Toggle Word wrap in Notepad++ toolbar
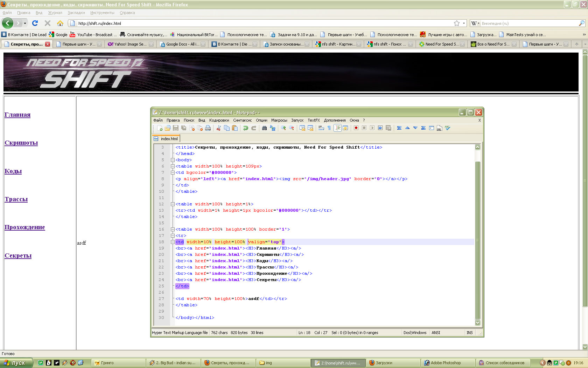This screenshot has height=368, width=588. pyautogui.click(x=321, y=128)
